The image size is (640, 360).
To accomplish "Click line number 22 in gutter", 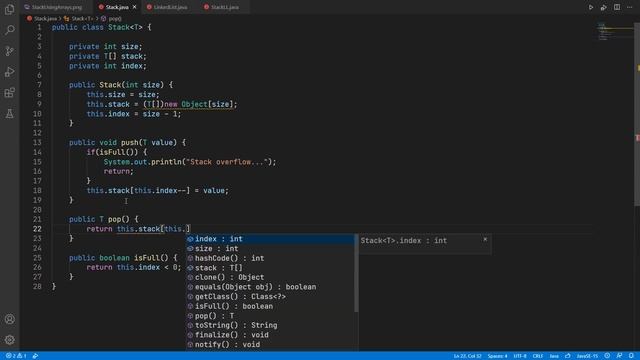I will pyautogui.click(x=37, y=229).
